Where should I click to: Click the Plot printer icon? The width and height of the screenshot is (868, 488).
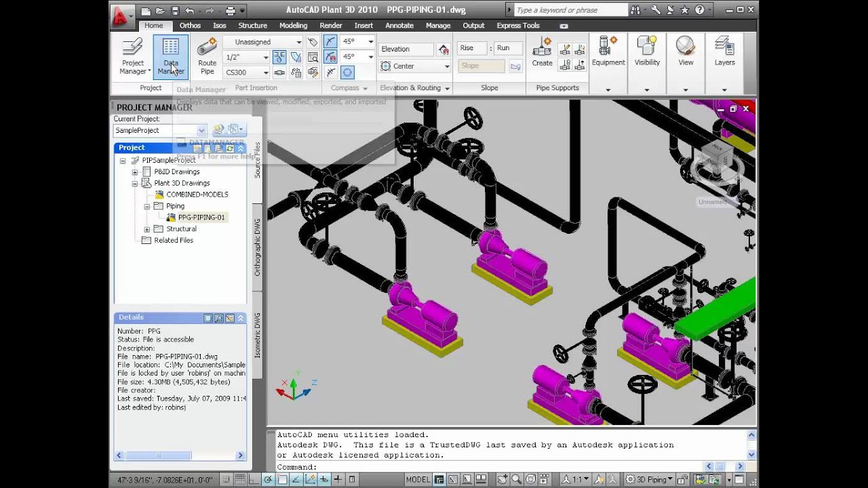(231, 11)
